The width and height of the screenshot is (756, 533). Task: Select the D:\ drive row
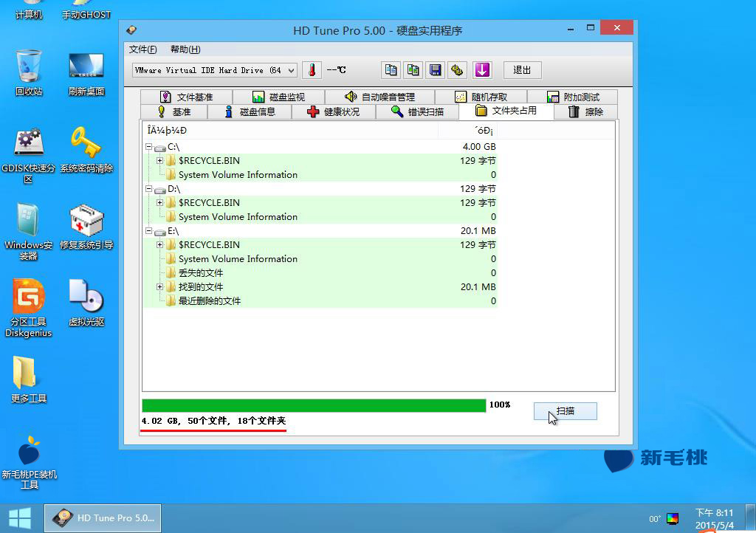point(320,188)
